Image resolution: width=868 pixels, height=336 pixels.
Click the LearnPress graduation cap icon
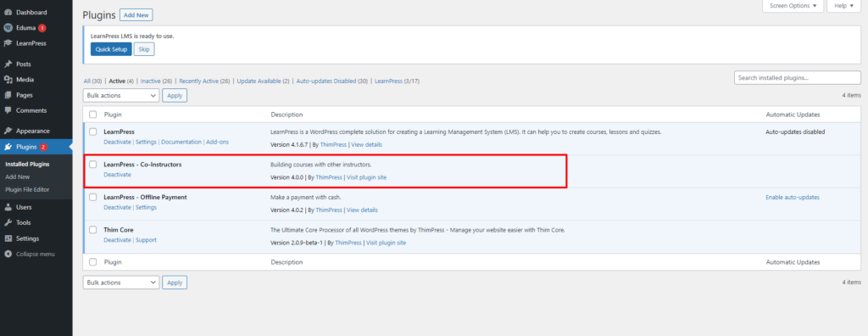(8, 43)
